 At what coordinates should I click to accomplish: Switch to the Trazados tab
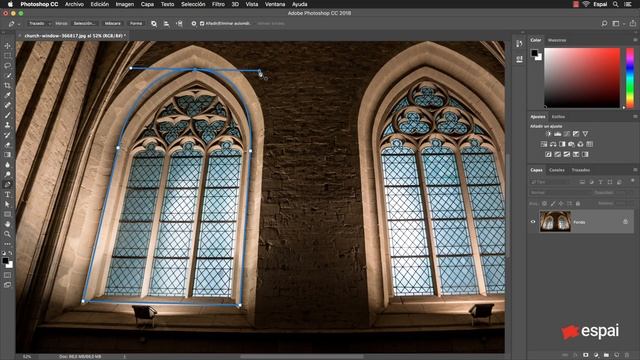(580, 170)
